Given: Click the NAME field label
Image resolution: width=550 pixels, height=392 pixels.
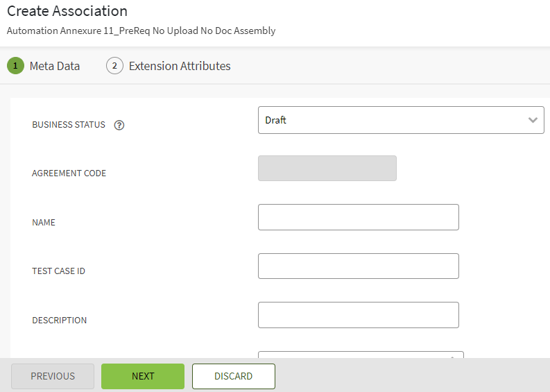Looking at the screenshot, I should 44,223.
